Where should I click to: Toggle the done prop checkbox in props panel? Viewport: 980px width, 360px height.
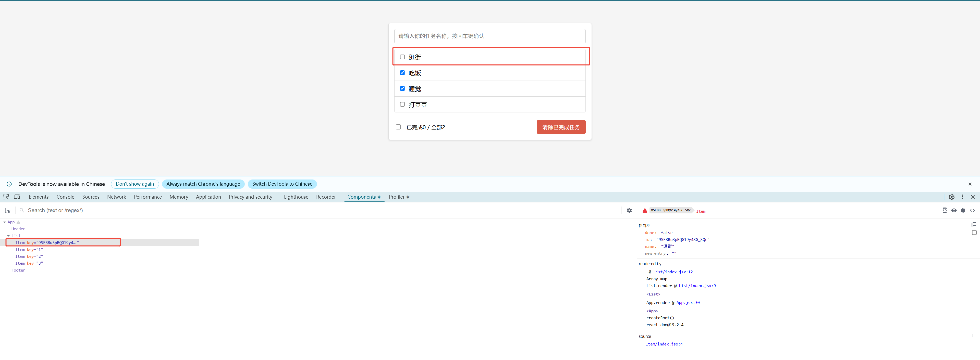click(x=974, y=233)
